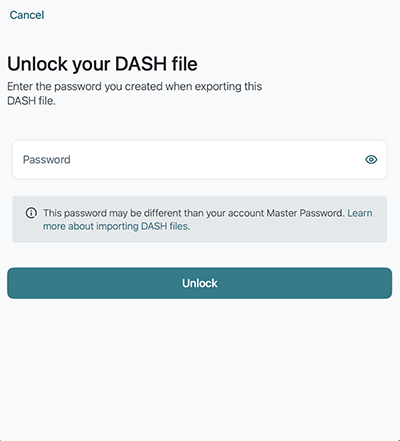Toggle password visibility in the Password field

click(371, 160)
